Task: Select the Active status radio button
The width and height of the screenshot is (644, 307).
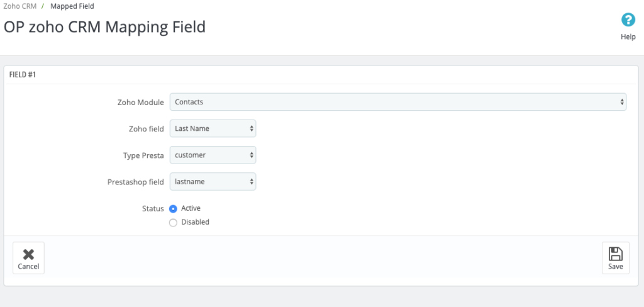Action: tap(173, 209)
